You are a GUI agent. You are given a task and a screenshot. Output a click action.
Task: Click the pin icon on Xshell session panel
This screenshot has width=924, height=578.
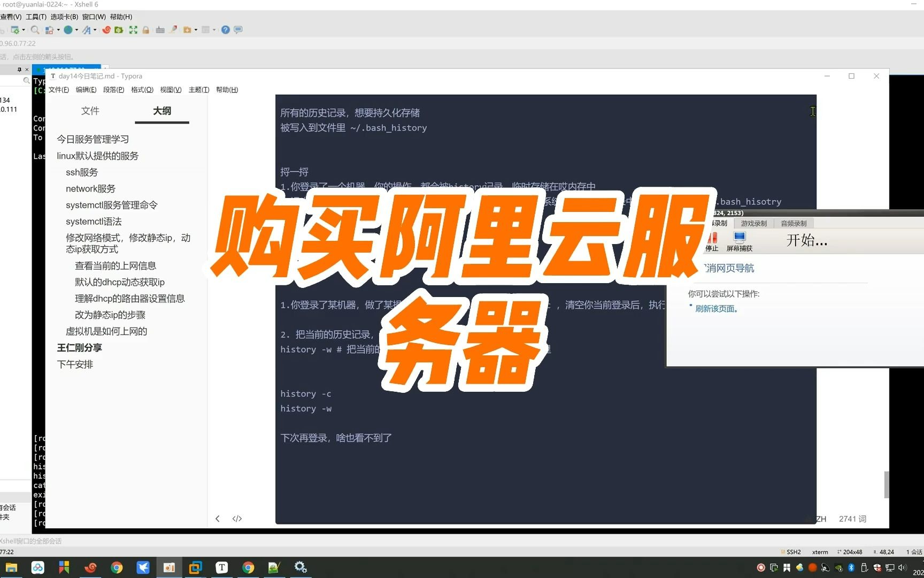[19, 70]
